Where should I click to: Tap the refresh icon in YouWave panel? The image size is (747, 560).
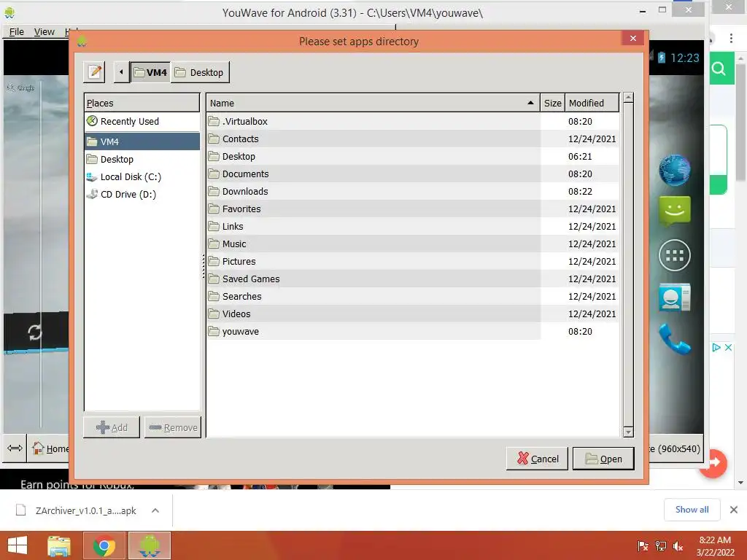35,332
